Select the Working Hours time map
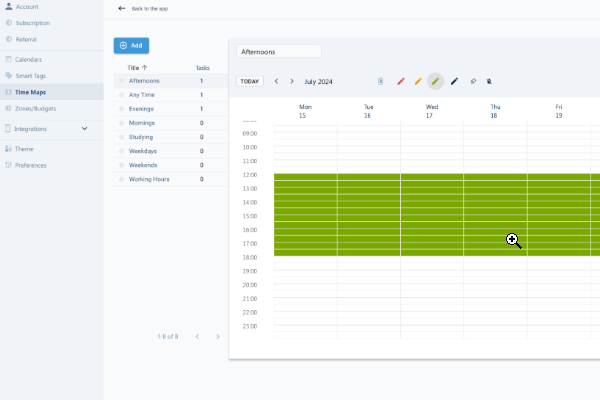Image resolution: width=600 pixels, height=400 pixels. 148,179
